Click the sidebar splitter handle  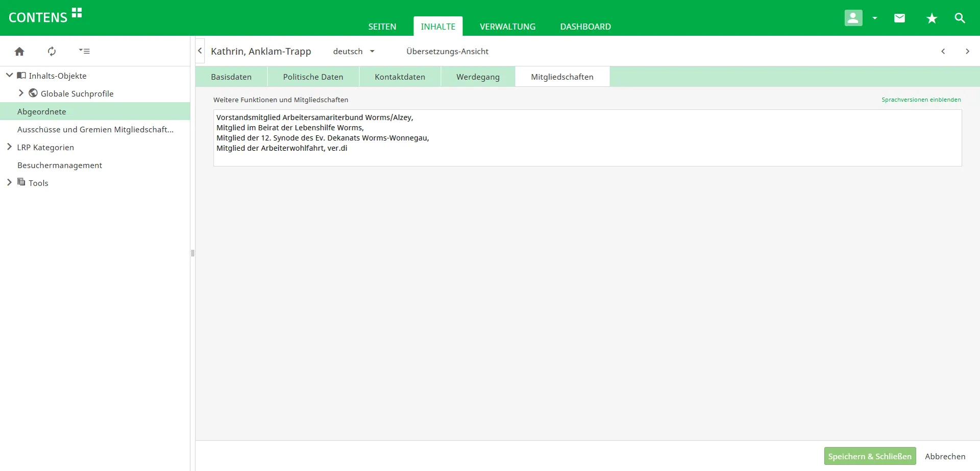(x=192, y=253)
